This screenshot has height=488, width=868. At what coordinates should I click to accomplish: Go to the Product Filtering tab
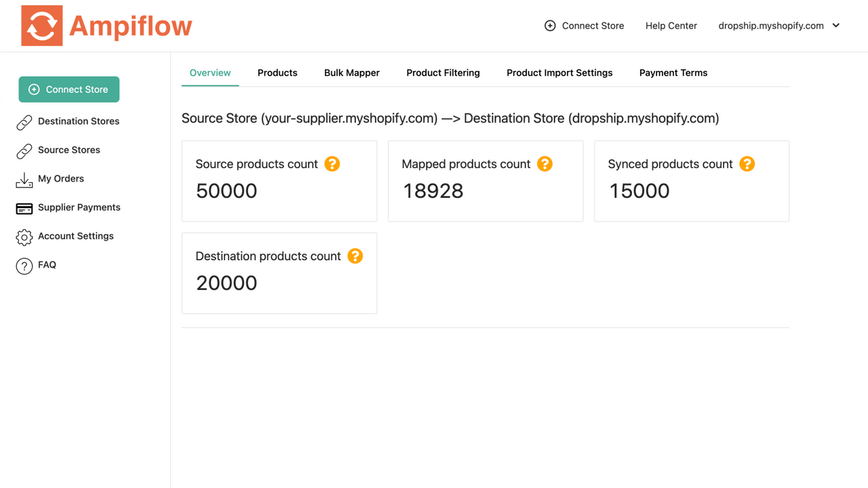pyautogui.click(x=443, y=73)
